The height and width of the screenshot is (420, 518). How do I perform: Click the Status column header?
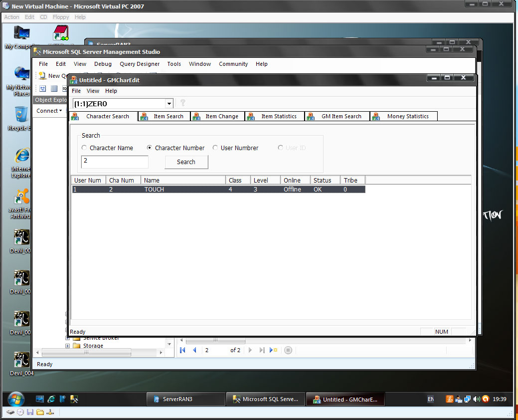[325, 181]
